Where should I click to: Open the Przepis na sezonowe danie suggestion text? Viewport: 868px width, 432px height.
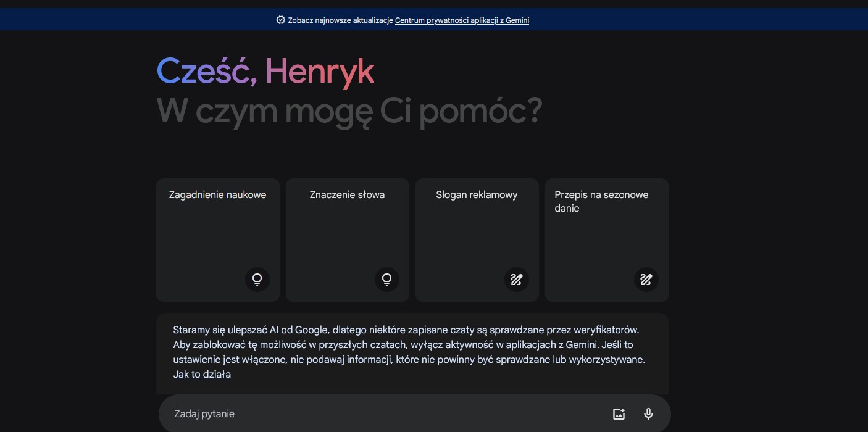[601, 202]
